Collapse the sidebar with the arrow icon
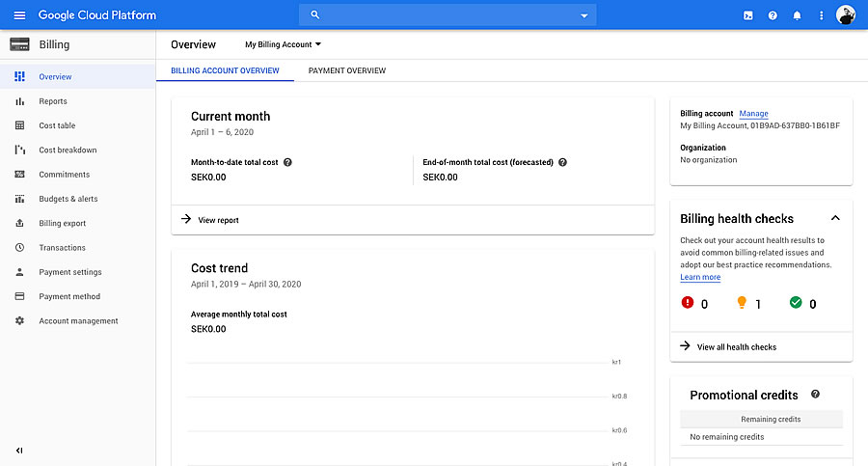The height and width of the screenshot is (466, 868). [19, 451]
